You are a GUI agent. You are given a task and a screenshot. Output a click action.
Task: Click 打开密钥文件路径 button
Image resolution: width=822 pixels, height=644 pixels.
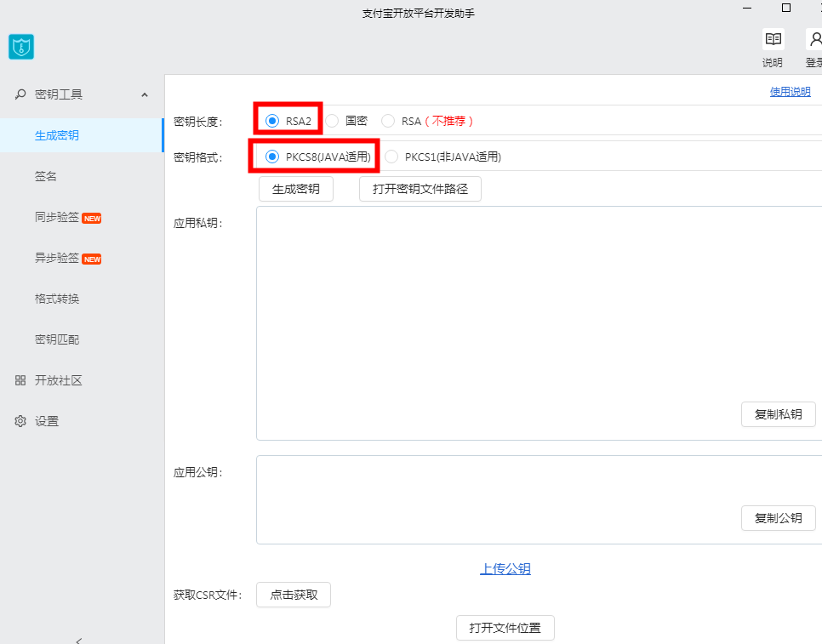pyautogui.click(x=420, y=189)
